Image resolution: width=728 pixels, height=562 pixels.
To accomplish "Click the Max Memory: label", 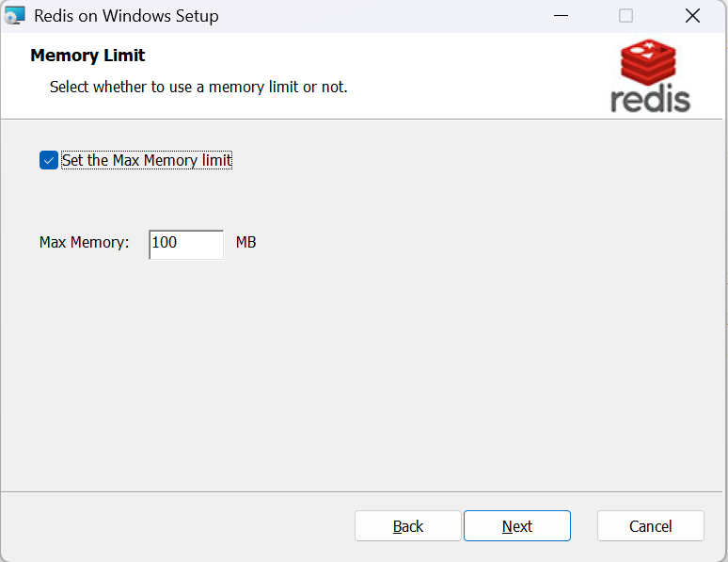I will (84, 242).
